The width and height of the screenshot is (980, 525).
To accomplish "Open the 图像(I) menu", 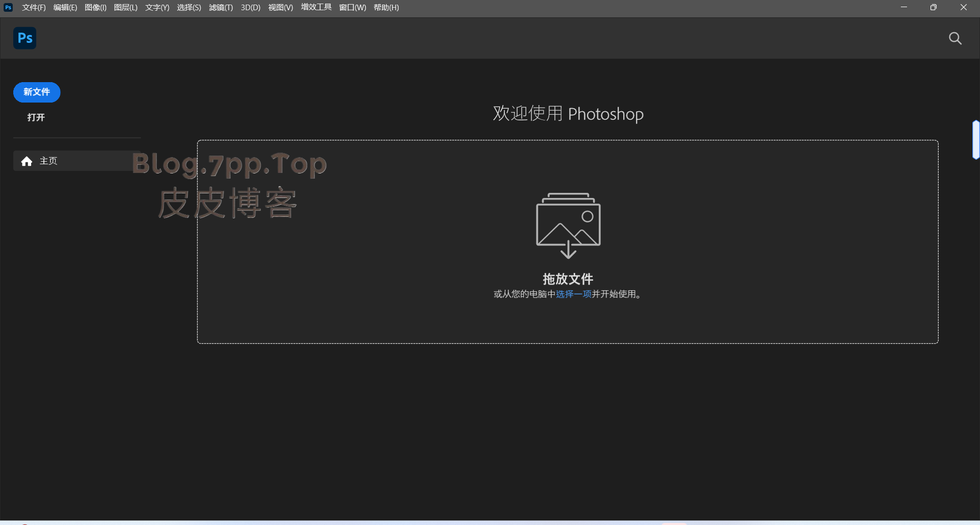I will click(95, 8).
